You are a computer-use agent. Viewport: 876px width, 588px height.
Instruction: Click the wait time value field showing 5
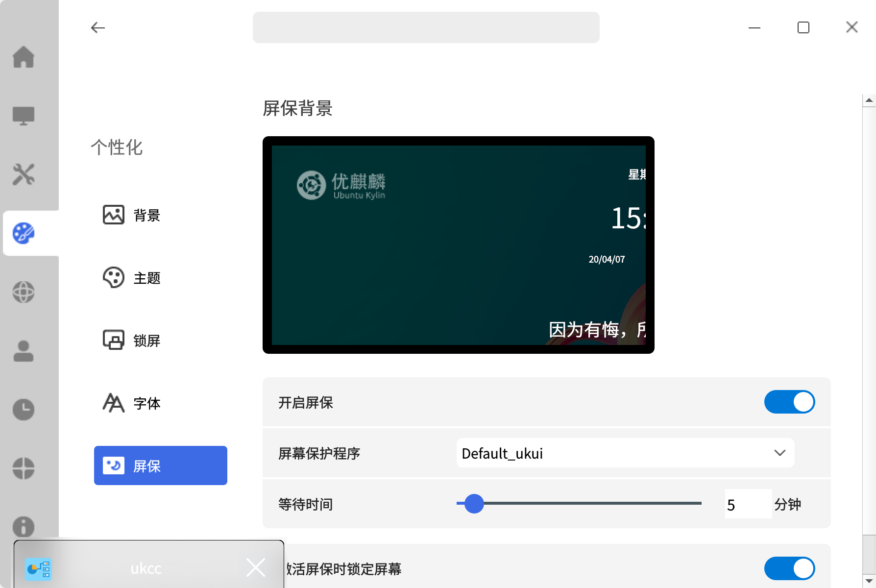tap(748, 504)
